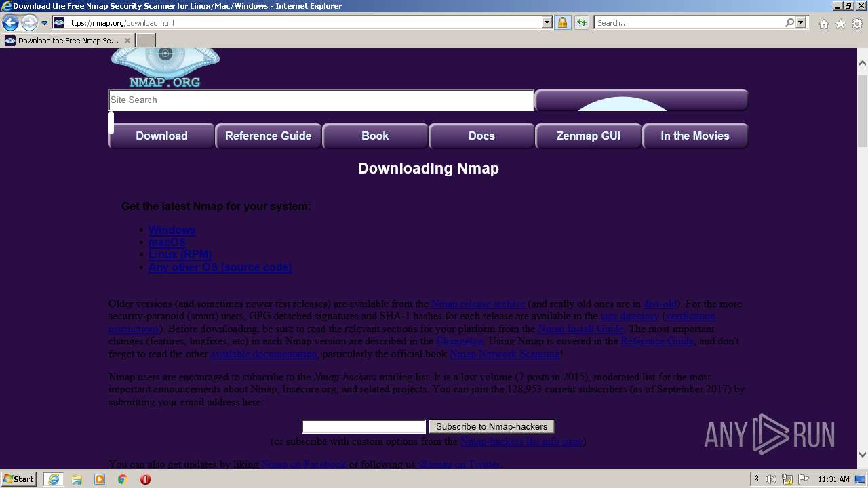This screenshot has height=488, width=868.
Task: Click the scrollbar up arrow
Action: 863,63
